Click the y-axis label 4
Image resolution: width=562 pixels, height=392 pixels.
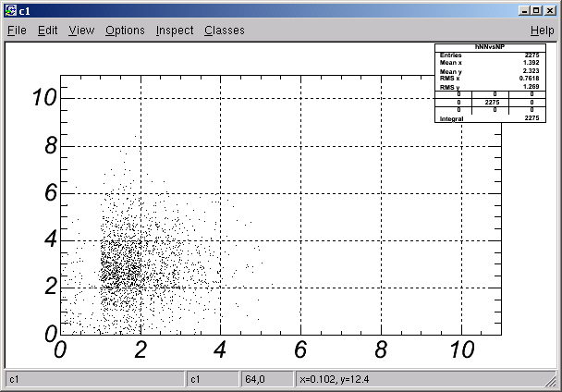pos(51,239)
